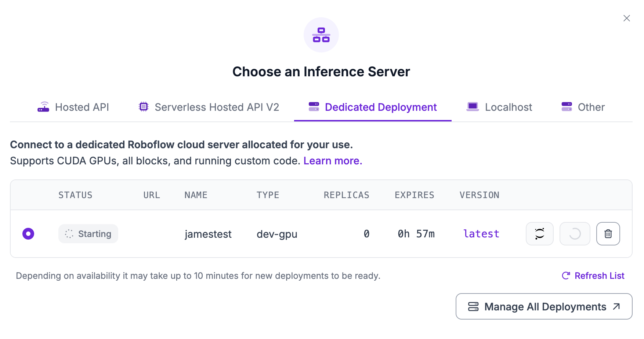
Task: Refresh the deployments list
Action: coord(593,276)
